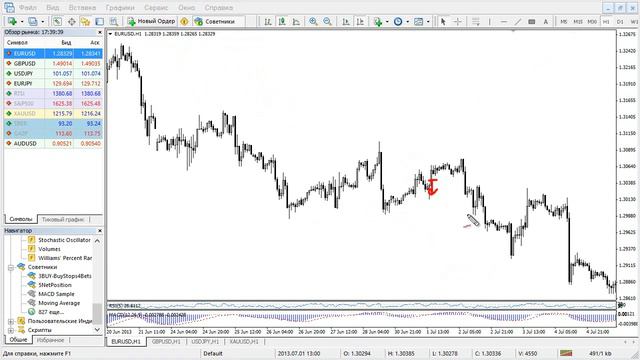640x360 pixels.
Task: Switch chart to bar chart icon
Action: [x=268, y=22]
